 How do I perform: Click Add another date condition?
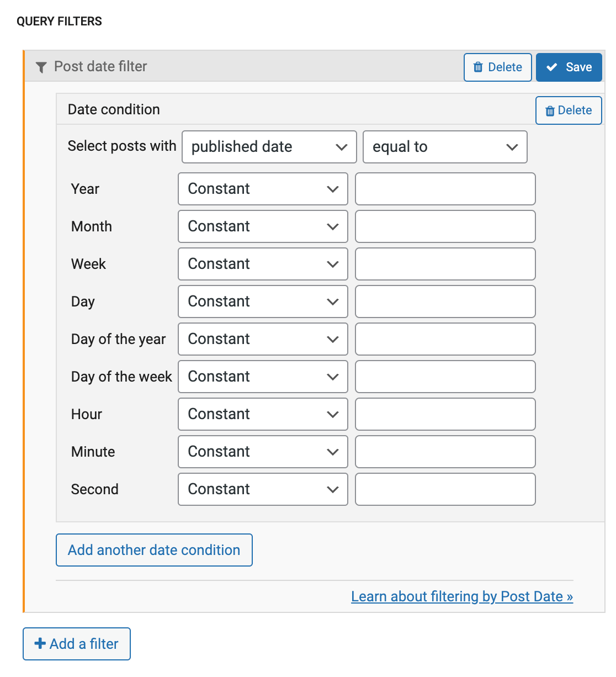(154, 550)
